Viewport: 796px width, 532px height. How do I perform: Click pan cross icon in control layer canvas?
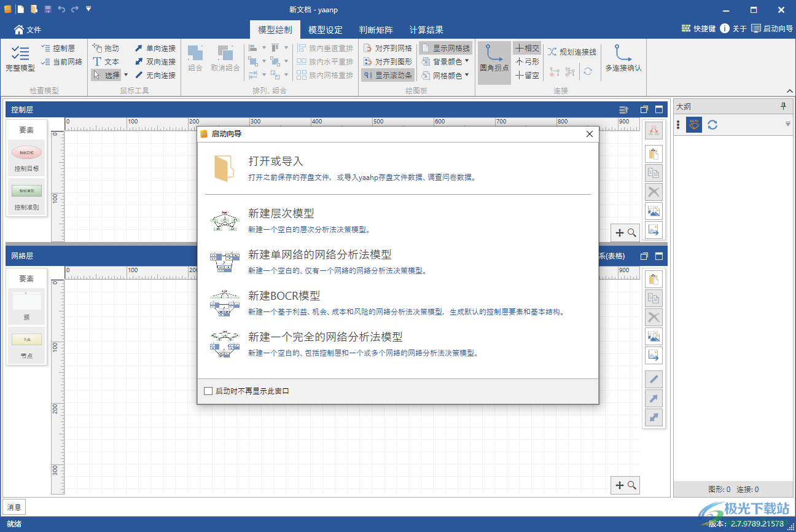[x=620, y=232]
